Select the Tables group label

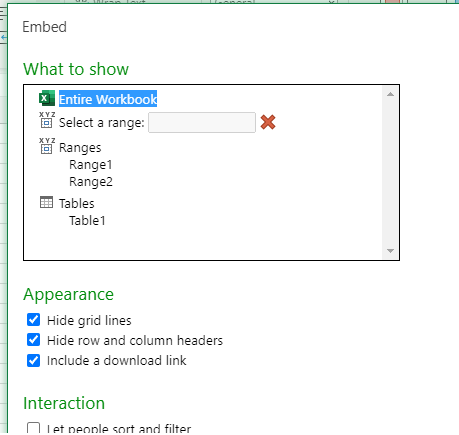click(77, 203)
